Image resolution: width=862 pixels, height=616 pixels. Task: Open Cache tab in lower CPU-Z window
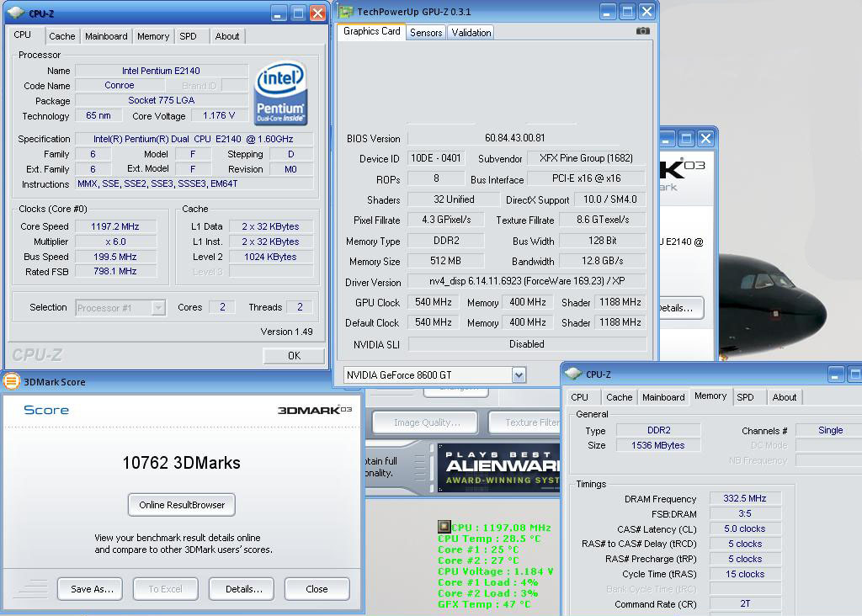pos(619,397)
